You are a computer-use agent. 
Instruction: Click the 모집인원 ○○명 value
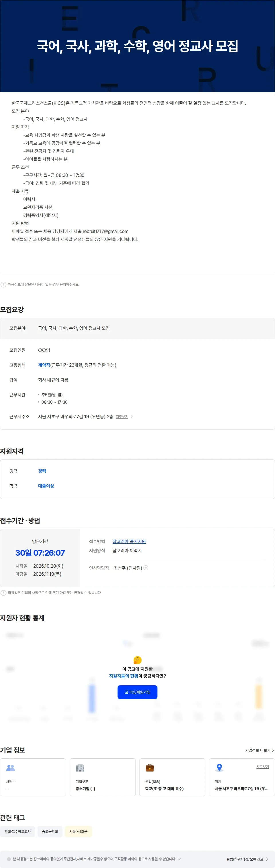pyautogui.click(x=44, y=350)
